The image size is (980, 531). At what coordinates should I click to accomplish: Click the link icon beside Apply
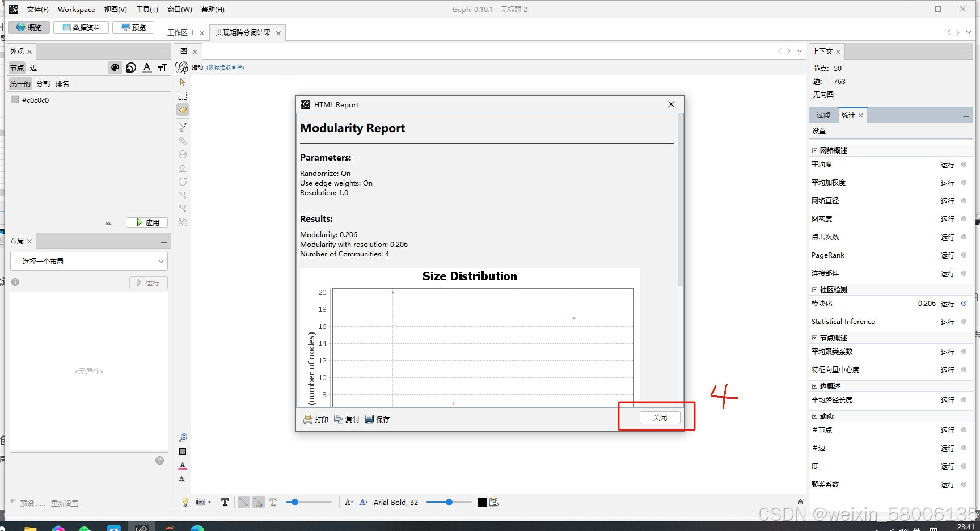click(108, 223)
